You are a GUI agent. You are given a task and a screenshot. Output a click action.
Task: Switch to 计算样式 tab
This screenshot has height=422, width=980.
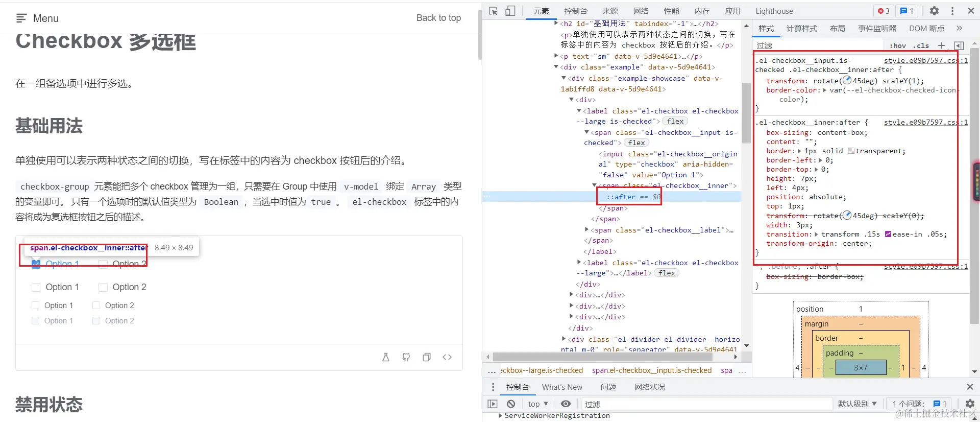point(802,28)
